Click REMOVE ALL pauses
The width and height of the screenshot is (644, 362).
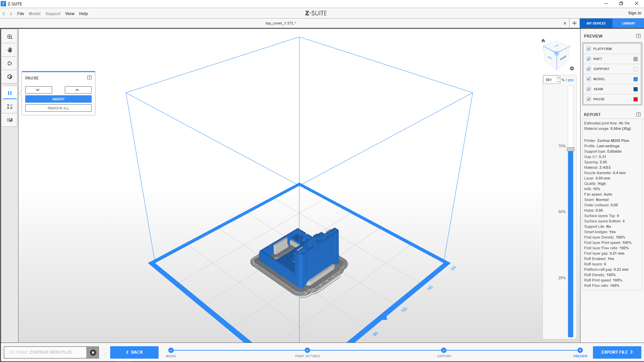click(x=58, y=108)
